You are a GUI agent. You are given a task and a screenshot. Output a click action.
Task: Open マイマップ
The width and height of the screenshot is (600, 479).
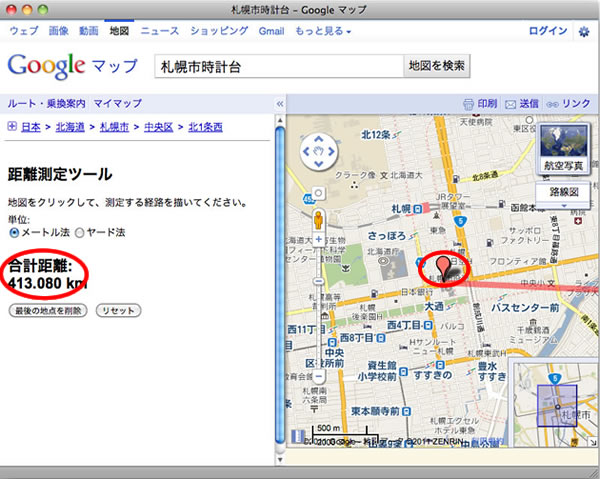point(117,103)
